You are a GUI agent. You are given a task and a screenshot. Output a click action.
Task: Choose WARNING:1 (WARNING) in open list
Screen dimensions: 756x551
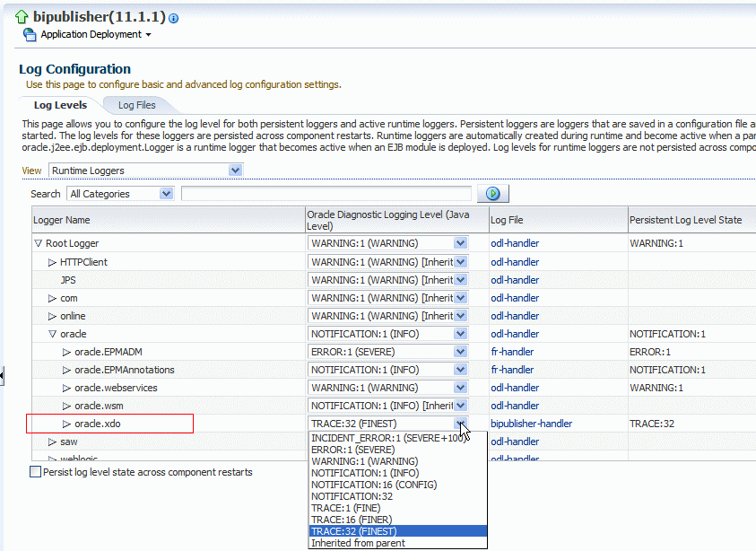(398, 461)
